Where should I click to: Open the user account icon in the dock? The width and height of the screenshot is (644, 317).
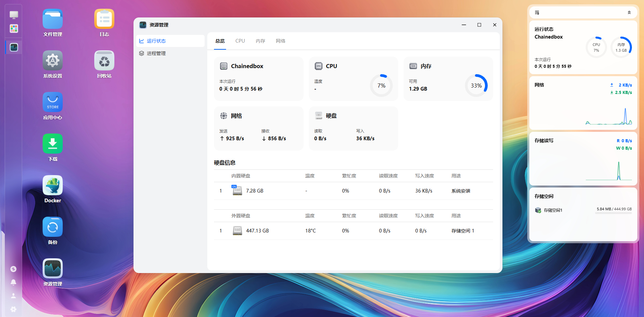[x=13, y=296]
